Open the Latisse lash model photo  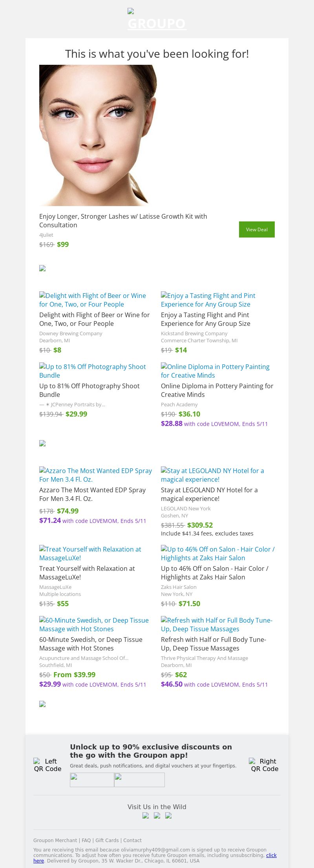click(98, 135)
